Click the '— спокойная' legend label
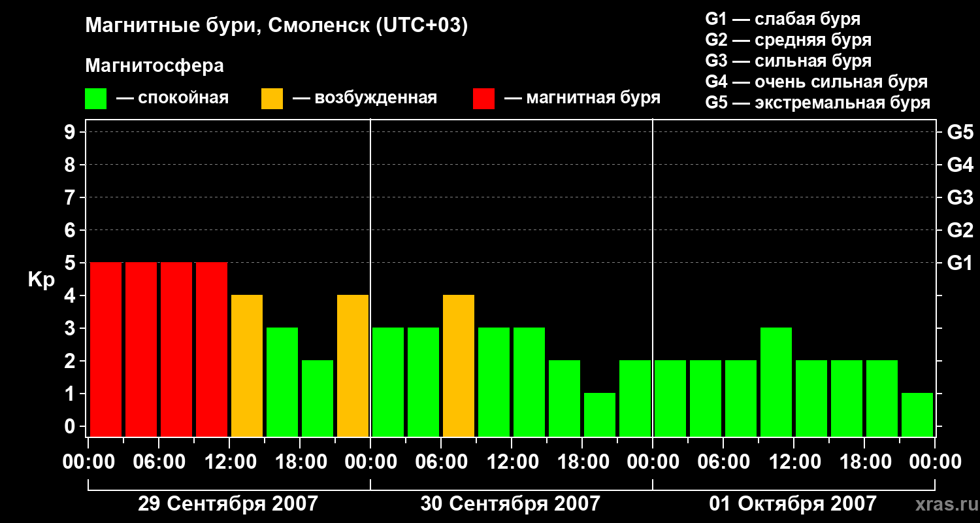 coord(172,98)
